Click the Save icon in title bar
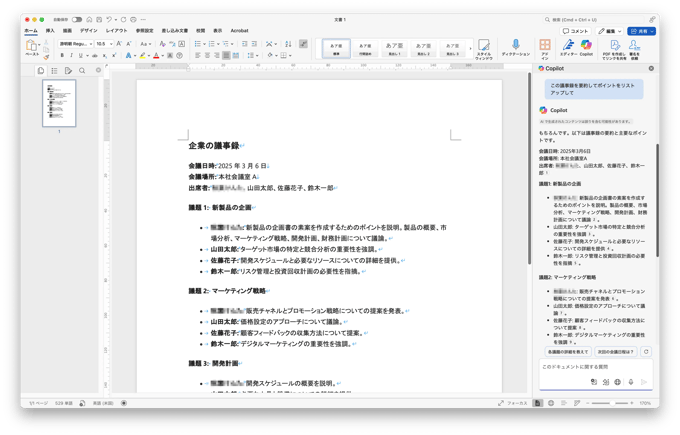This screenshot has width=680, height=435. 99,20
